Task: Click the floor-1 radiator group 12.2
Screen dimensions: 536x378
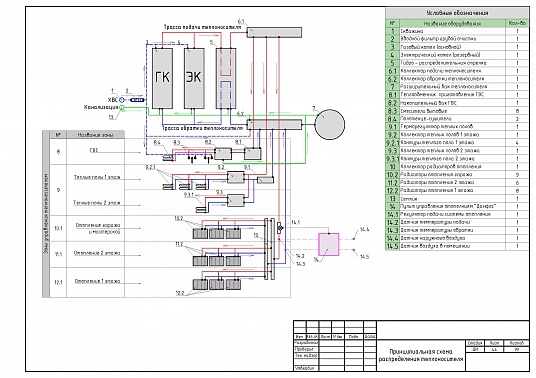Action: (x=217, y=284)
